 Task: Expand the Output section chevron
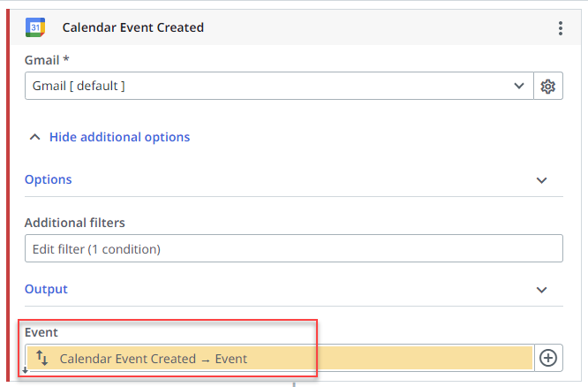click(542, 290)
